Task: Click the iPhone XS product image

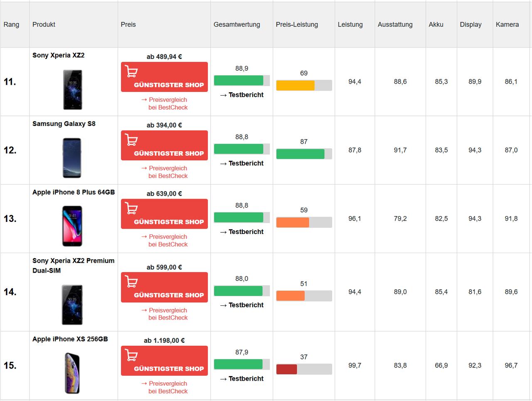Action: pyautogui.click(x=72, y=373)
